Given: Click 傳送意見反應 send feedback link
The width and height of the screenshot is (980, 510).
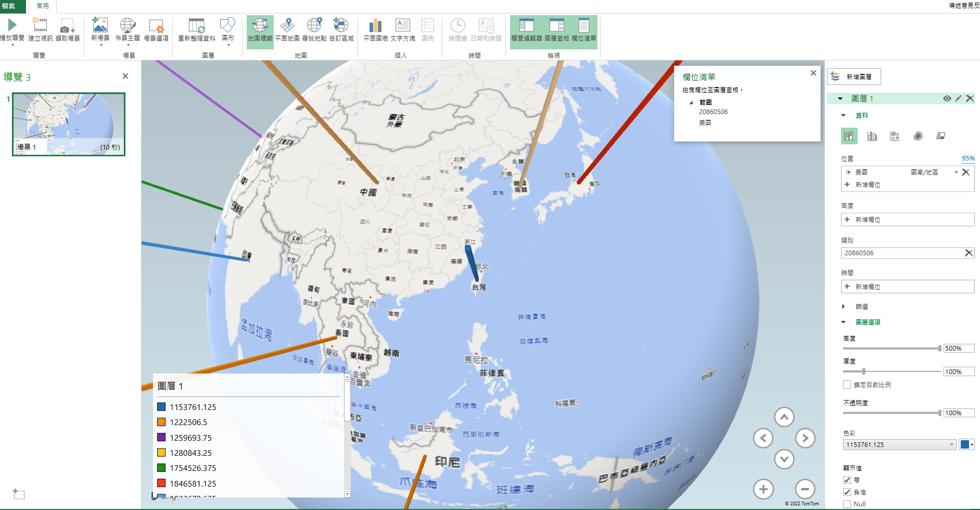Looking at the screenshot, I should [x=964, y=6].
